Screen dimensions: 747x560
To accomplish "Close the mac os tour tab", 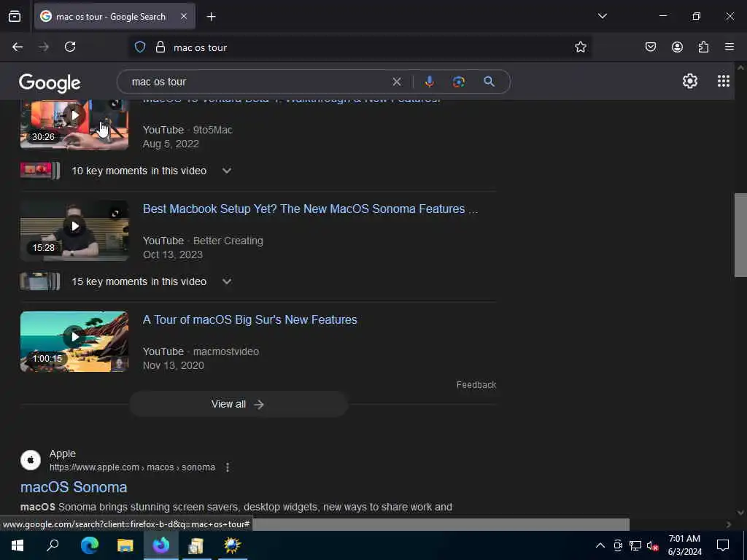I will (184, 17).
